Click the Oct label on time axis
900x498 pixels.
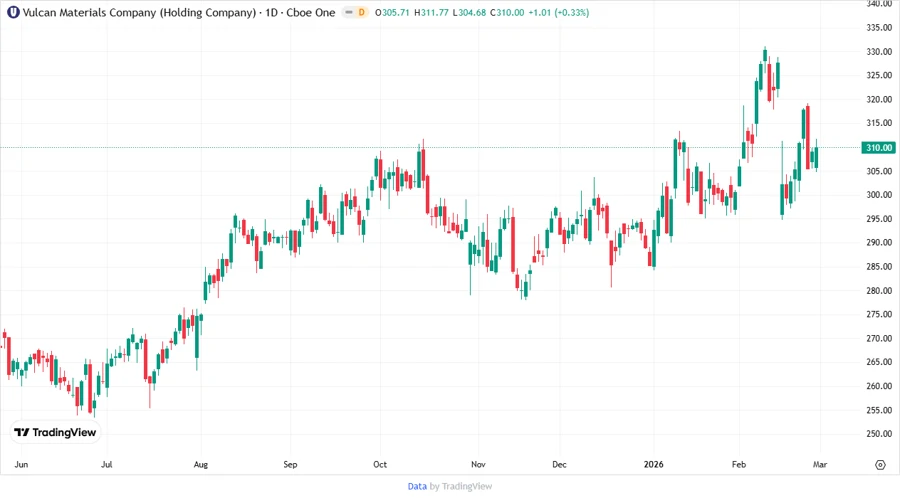coord(380,464)
